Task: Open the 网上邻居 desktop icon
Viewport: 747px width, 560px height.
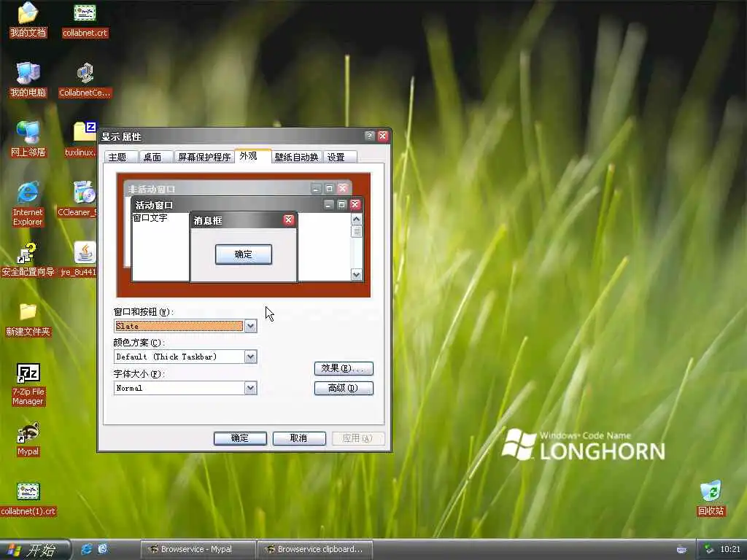Action: point(28,139)
